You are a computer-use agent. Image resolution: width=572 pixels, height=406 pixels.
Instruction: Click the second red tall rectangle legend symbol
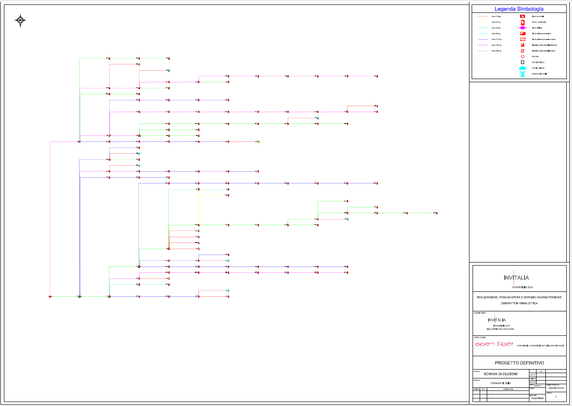[x=522, y=22]
